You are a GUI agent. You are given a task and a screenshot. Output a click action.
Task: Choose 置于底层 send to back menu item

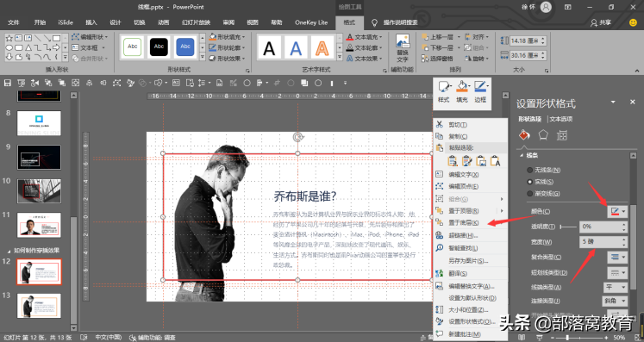[x=471, y=222]
